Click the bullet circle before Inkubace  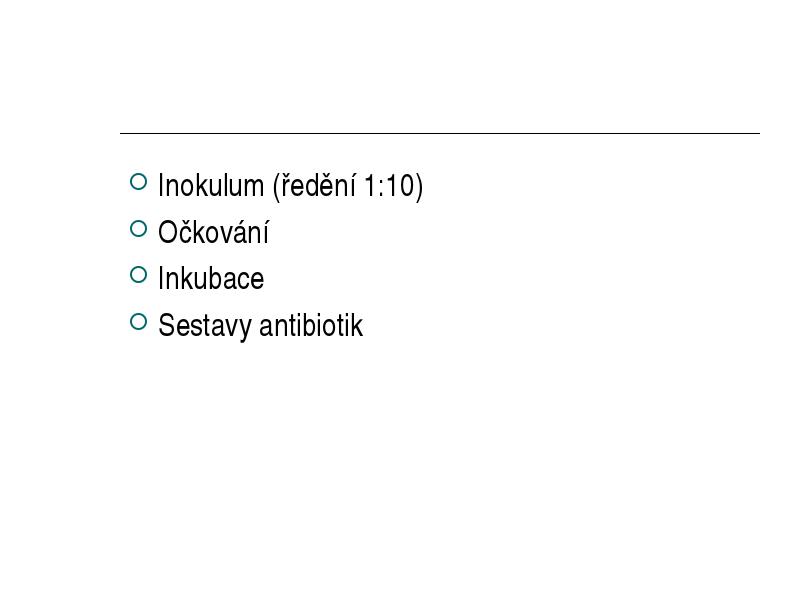pos(138,275)
